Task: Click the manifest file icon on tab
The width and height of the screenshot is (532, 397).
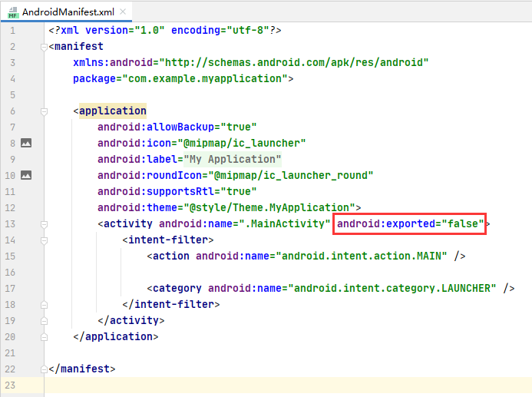Action: (13, 12)
